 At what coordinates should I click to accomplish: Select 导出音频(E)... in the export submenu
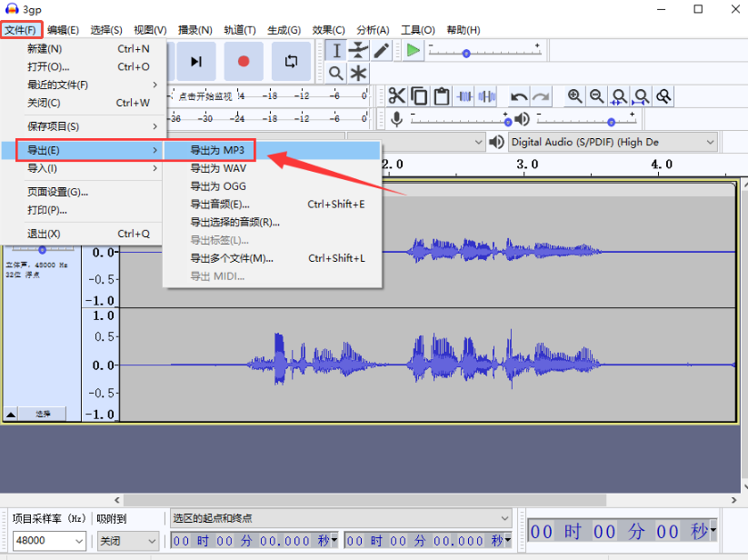pos(272,205)
